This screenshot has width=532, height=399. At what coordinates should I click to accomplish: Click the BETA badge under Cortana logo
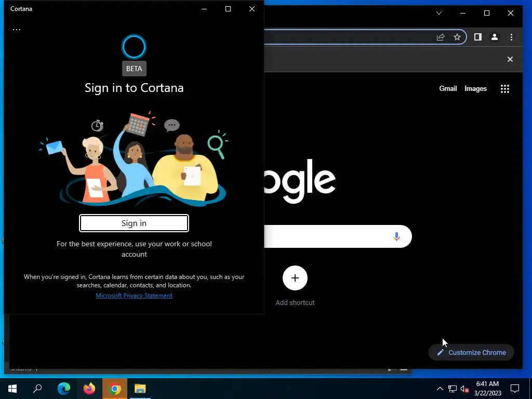134,69
